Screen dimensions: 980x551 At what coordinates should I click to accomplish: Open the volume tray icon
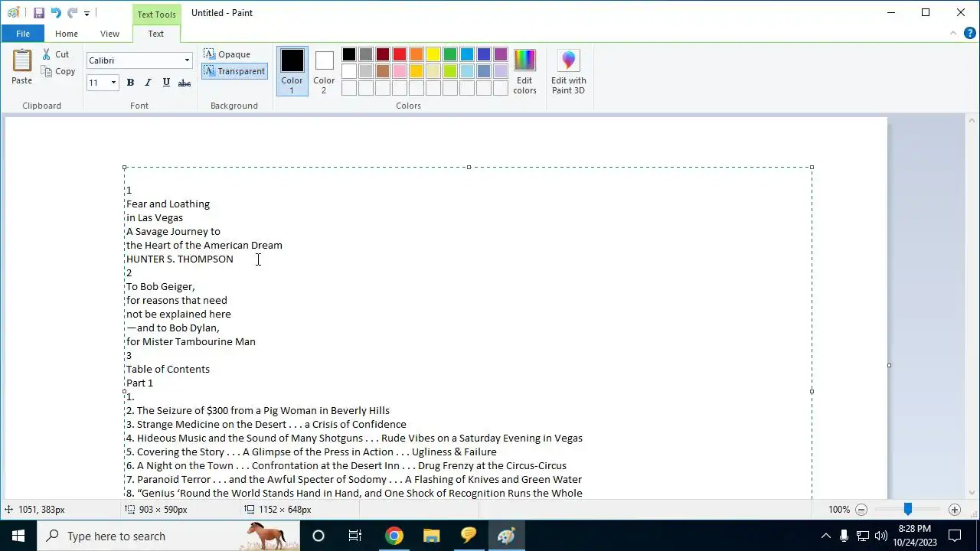881,536
